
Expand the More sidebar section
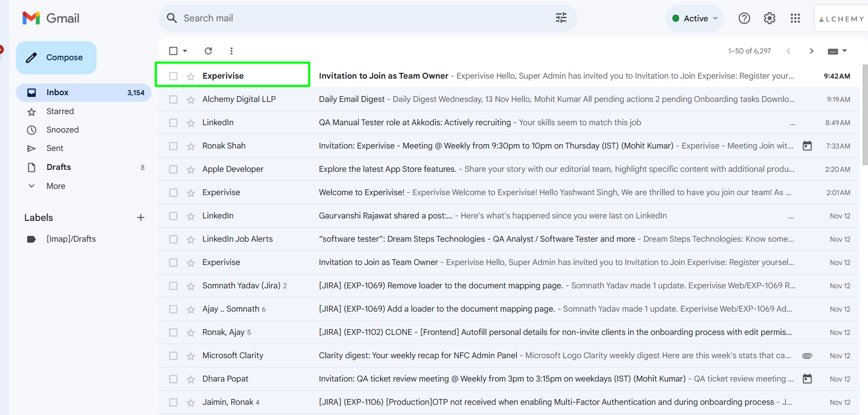(x=56, y=186)
